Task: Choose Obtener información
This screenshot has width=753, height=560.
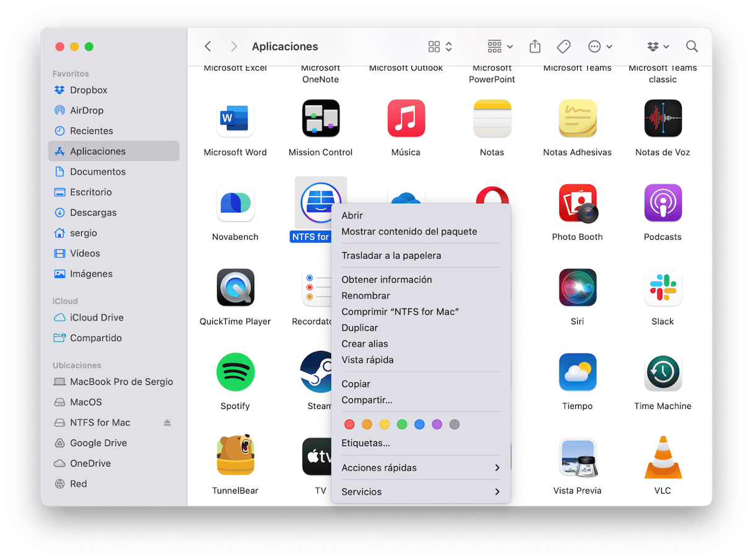Action: coord(421,280)
